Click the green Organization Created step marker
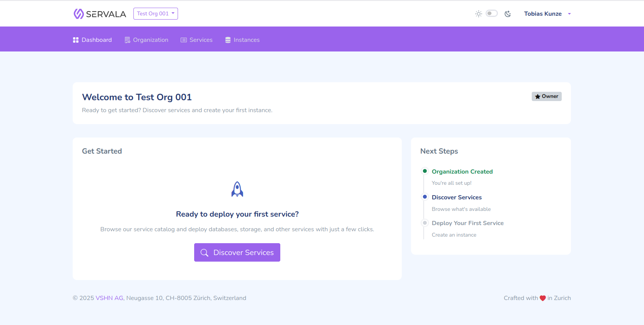This screenshot has height=325, width=644. pyautogui.click(x=425, y=171)
